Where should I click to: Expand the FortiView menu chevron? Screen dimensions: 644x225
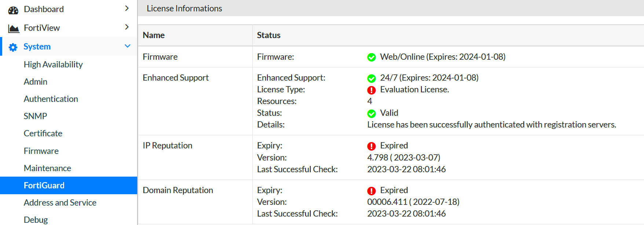coord(127,27)
